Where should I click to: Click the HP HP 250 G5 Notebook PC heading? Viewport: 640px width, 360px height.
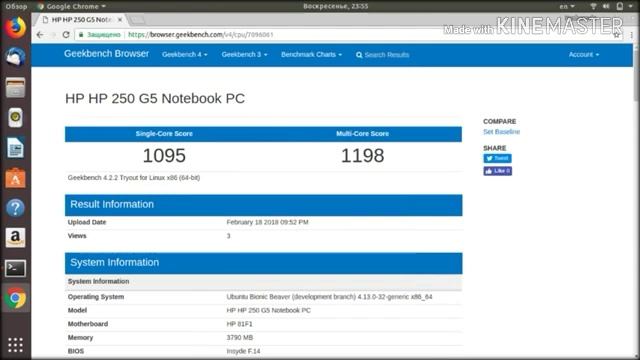click(x=155, y=98)
